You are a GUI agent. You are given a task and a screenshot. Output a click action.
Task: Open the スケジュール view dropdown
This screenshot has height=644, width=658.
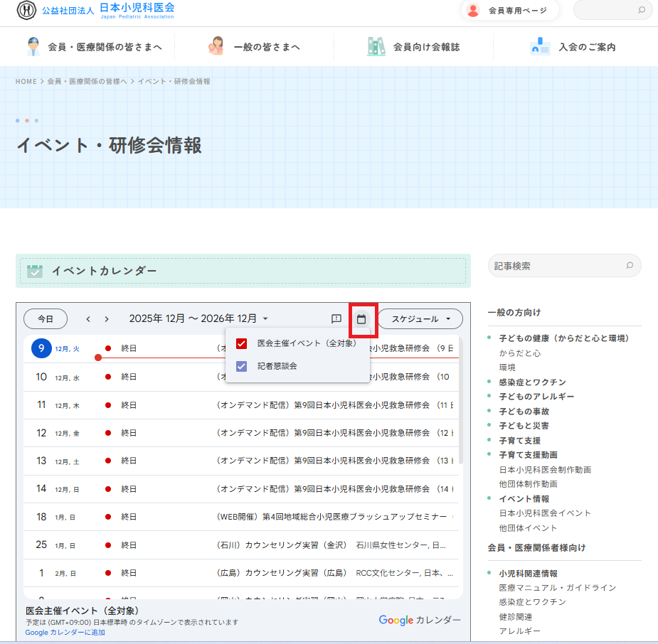coord(420,318)
